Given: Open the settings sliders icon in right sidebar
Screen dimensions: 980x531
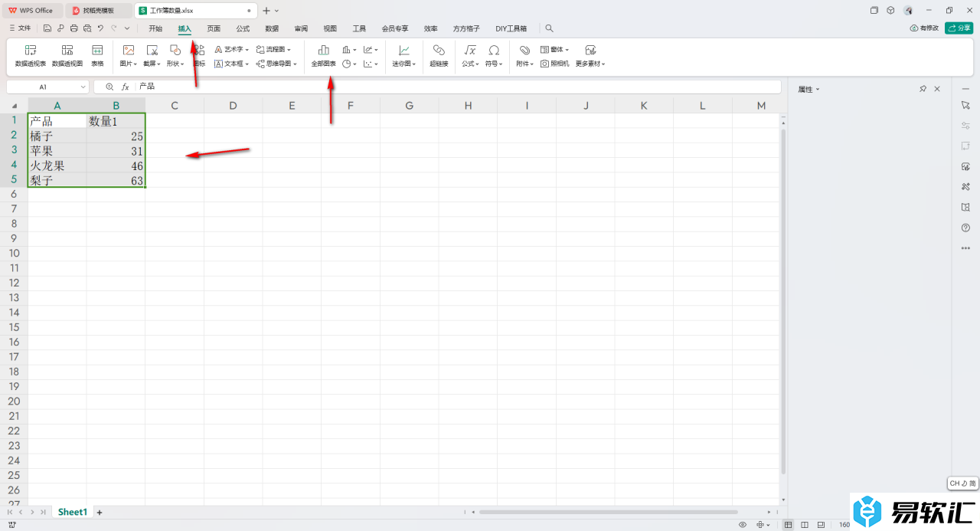Looking at the screenshot, I should click(965, 125).
